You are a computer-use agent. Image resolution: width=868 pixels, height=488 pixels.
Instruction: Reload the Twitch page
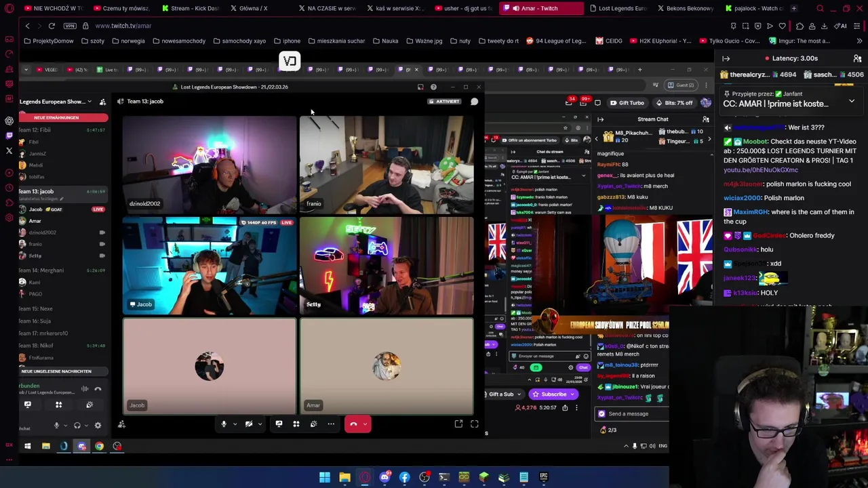52,26
